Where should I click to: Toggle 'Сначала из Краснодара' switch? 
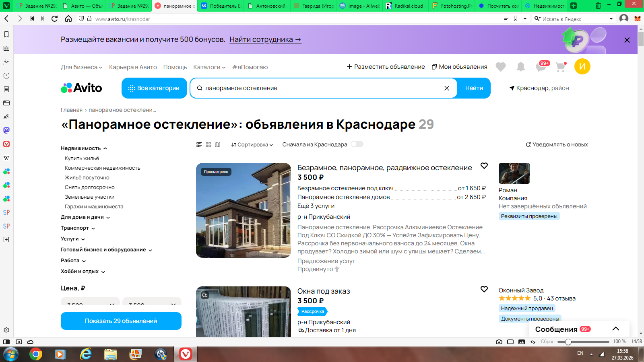[x=357, y=144]
